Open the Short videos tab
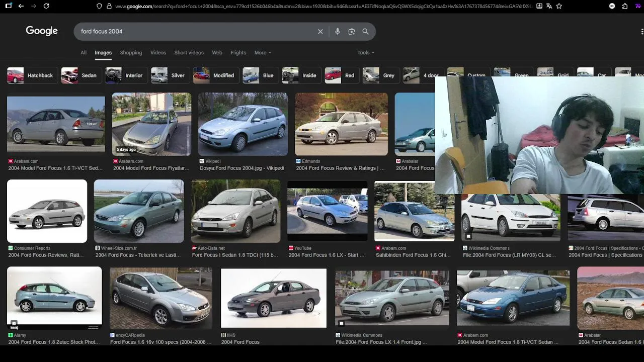 click(189, 53)
